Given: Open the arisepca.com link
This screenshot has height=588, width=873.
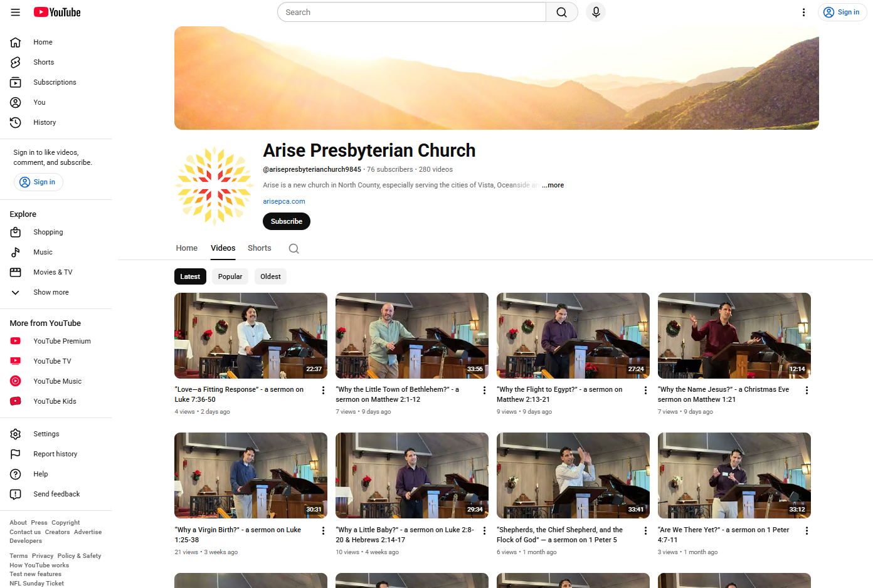Looking at the screenshot, I should pyautogui.click(x=284, y=201).
